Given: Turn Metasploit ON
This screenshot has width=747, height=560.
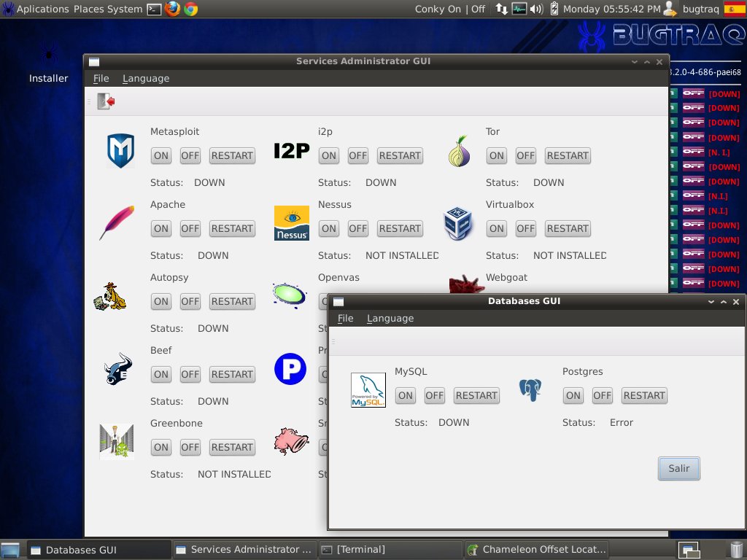Looking at the screenshot, I should tap(161, 156).
